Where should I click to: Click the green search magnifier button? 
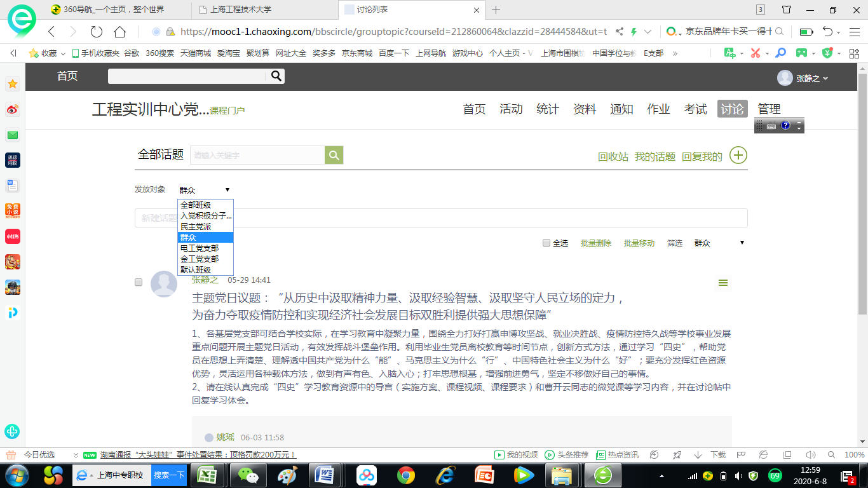[x=334, y=155]
